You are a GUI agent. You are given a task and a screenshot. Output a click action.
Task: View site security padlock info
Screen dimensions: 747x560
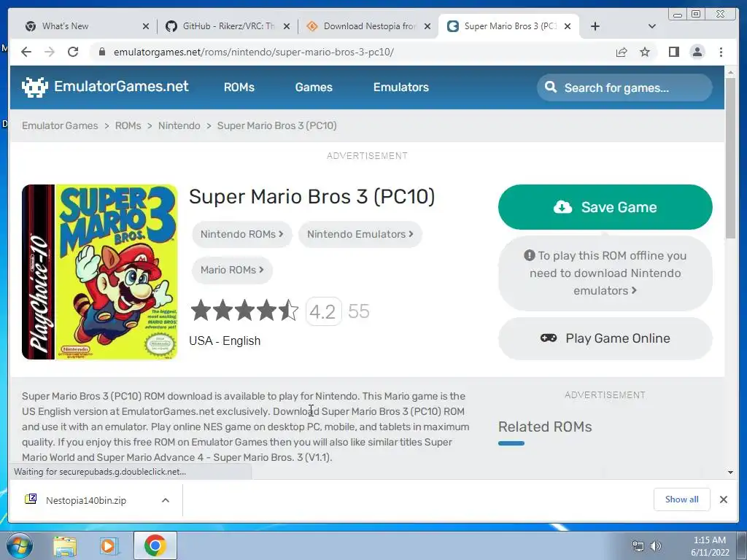point(101,52)
